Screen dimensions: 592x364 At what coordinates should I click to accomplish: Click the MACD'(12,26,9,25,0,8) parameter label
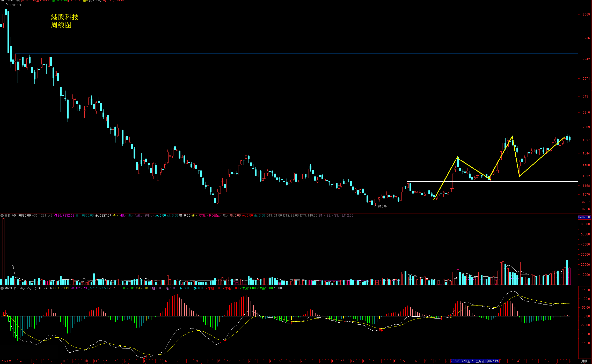(x=20, y=288)
